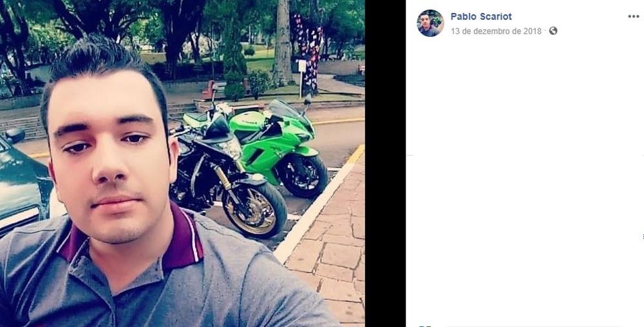644x327 pixels.
Task: Click the black letterbox bar beside photo
Action: (385, 163)
